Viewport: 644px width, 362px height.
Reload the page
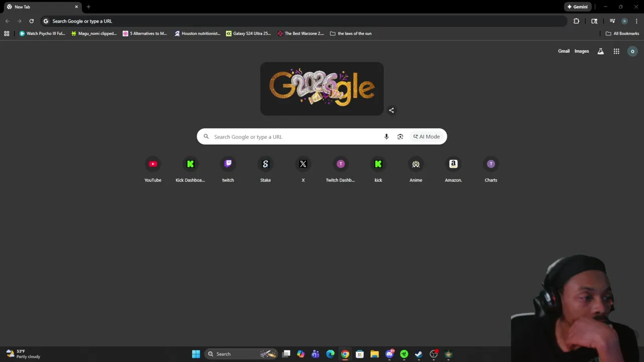31,21
